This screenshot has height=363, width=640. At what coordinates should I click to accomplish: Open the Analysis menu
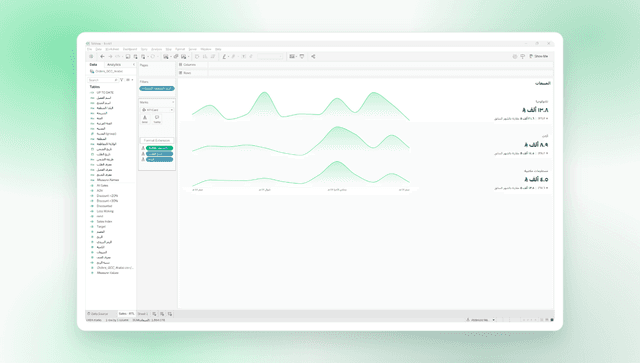(x=157, y=49)
